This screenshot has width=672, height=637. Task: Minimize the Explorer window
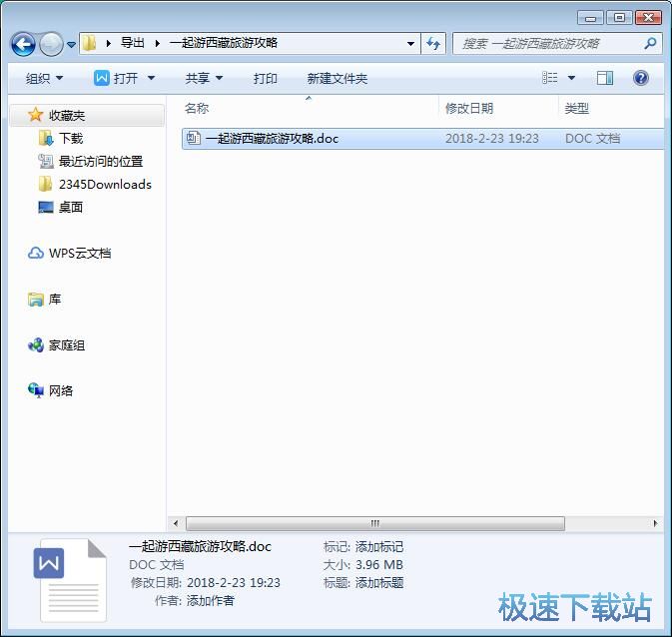590,18
